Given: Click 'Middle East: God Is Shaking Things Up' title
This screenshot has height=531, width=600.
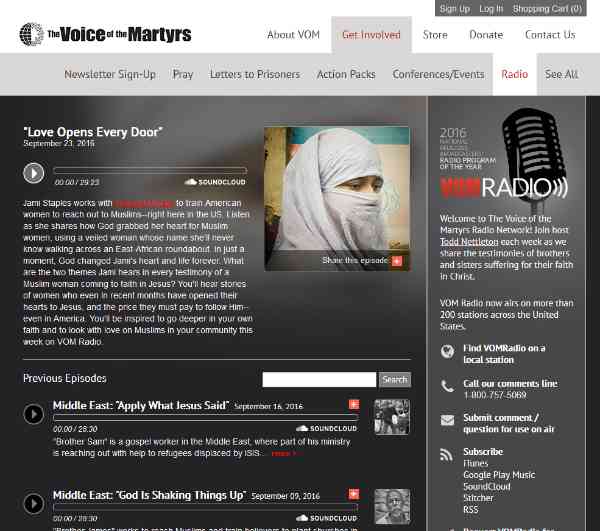Looking at the screenshot, I should click(150, 495).
